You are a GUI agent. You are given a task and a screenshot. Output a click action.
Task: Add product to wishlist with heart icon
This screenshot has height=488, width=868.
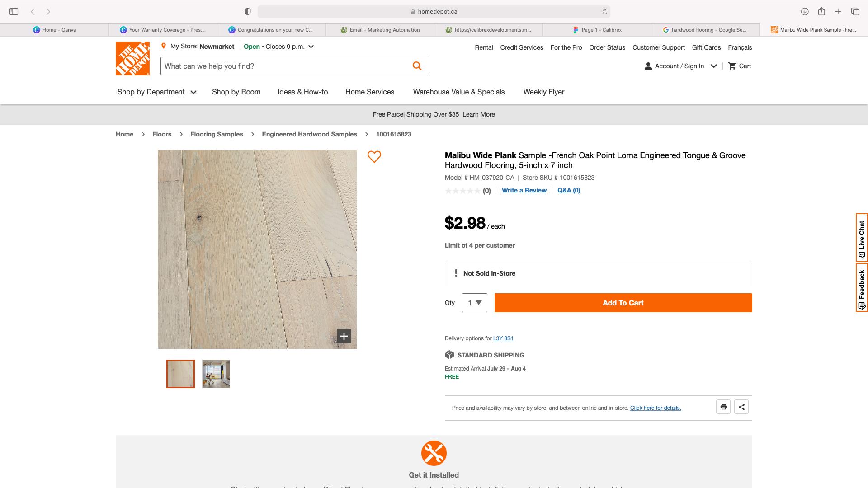[374, 157]
